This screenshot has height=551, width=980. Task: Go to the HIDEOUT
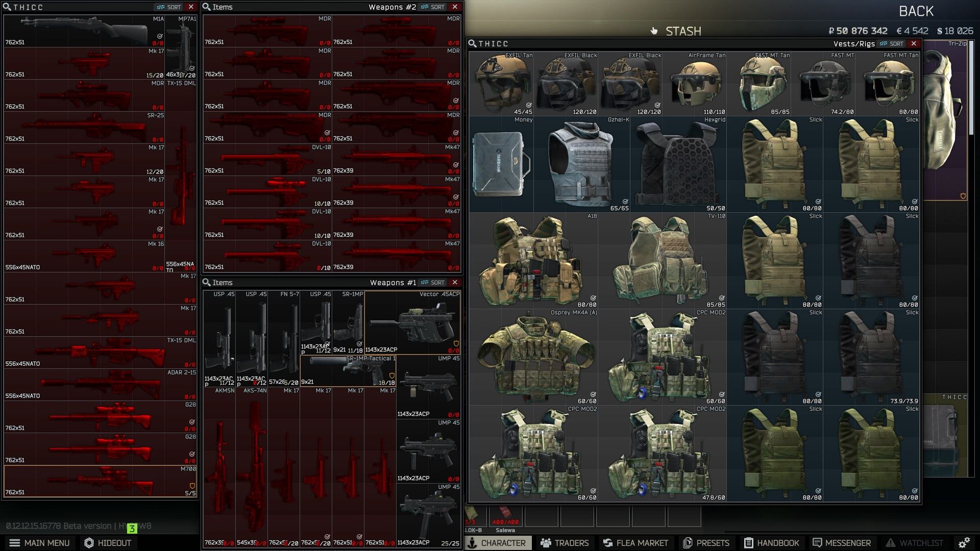pos(108,543)
